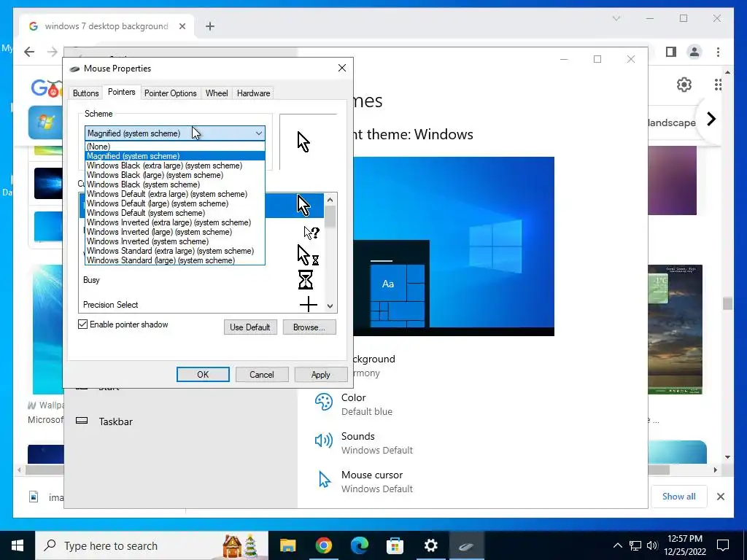
Task: Open the notification center icon
Action: pos(723,545)
